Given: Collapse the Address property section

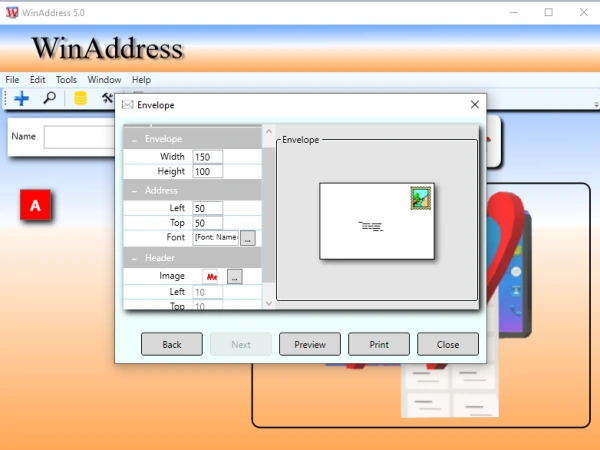Looking at the screenshot, I should (134, 191).
